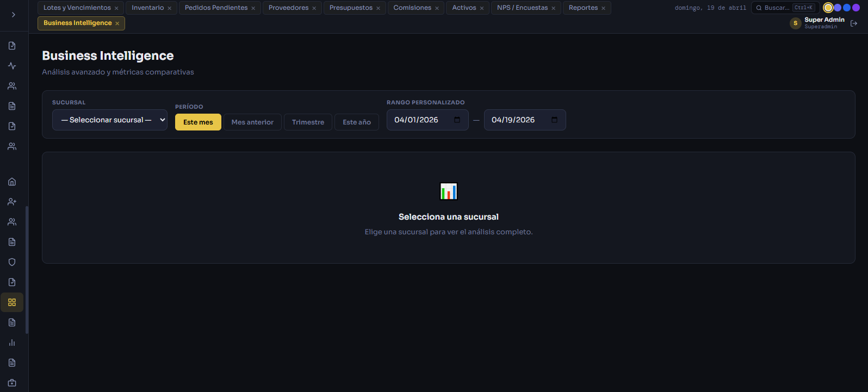Open the Seleccionar sucursal dropdown
The height and width of the screenshot is (392, 868).
pyautogui.click(x=109, y=120)
